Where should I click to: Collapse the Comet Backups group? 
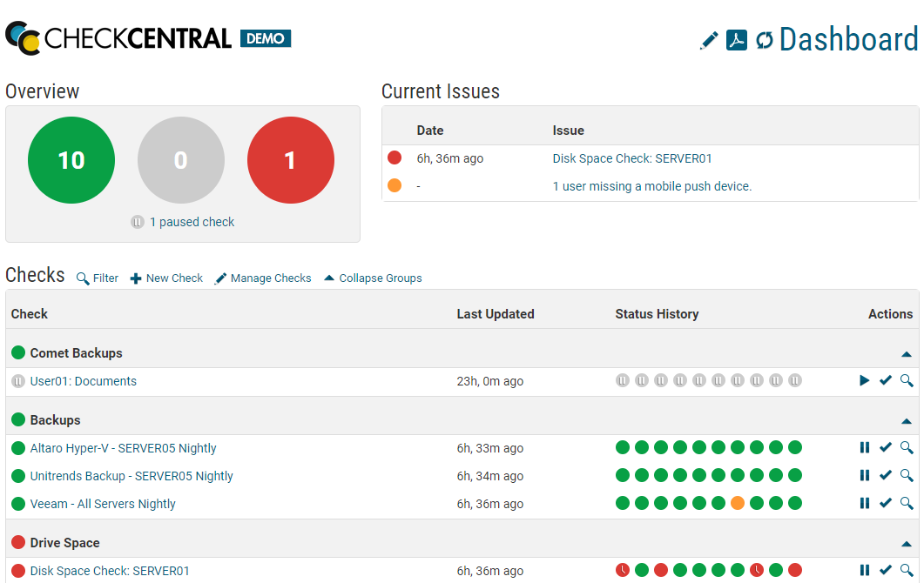pos(906,354)
